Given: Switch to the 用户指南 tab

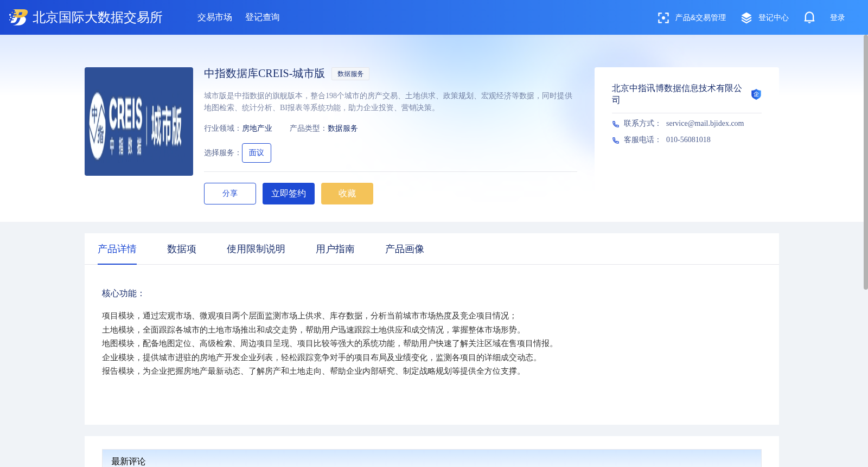Looking at the screenshot, I should pyautogui.click(x=335, y=249).
